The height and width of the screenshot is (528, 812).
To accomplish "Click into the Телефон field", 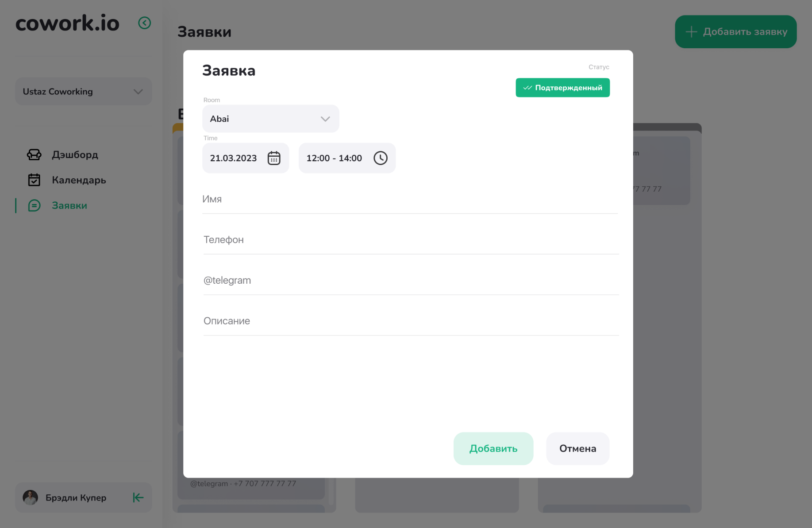I will coord(410,240).
